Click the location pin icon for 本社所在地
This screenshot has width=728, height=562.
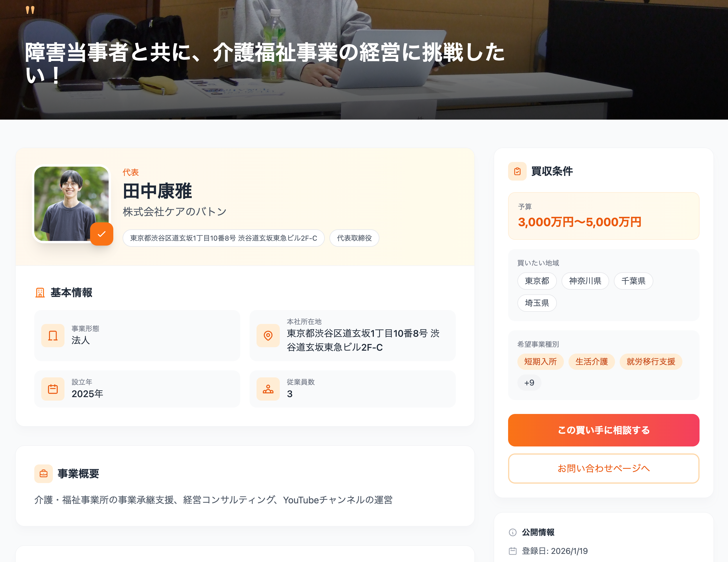click(x=268, y=335)
